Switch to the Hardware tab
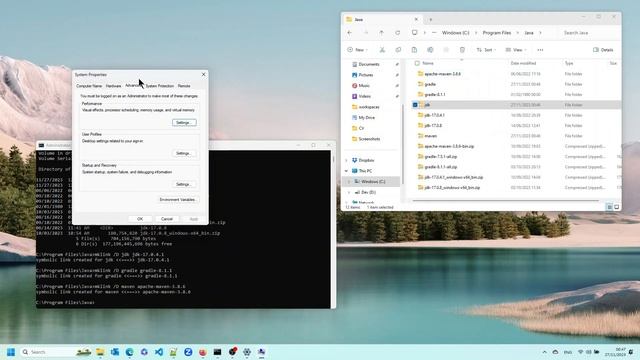The image size is (640, 360). [113, 86]
